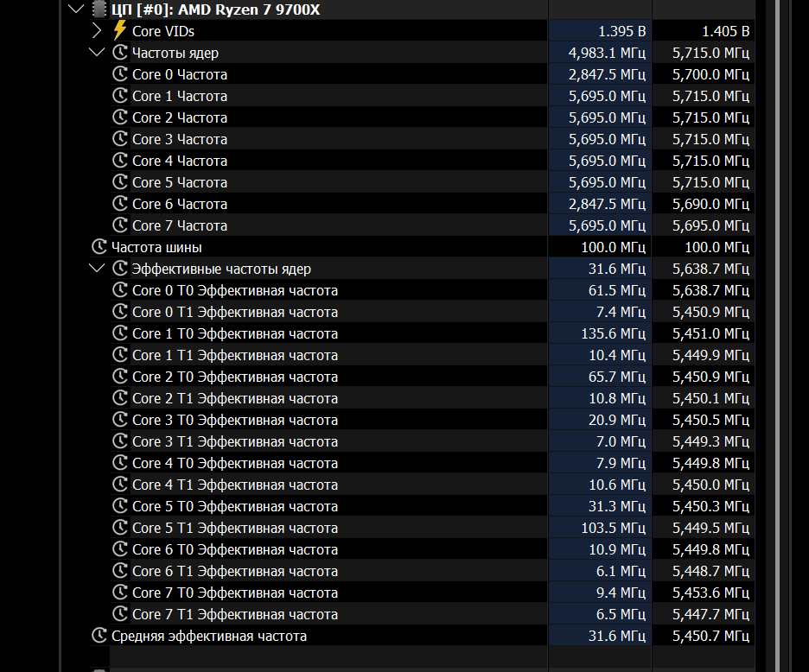Click the 5,453.6 МГц value of Core 7 T0
Screen dimensions: 809x672
(x=710, y=593)
